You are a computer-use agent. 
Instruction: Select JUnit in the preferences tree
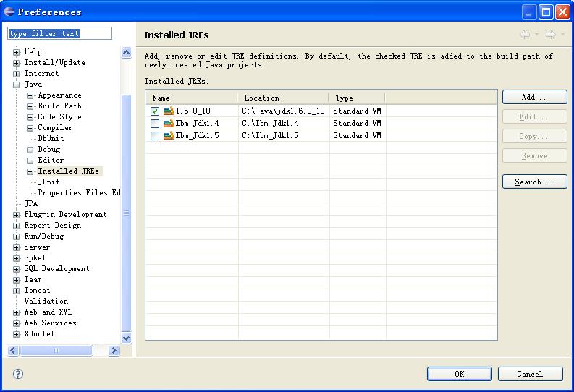pyautogui.click(x=48, y=182)
